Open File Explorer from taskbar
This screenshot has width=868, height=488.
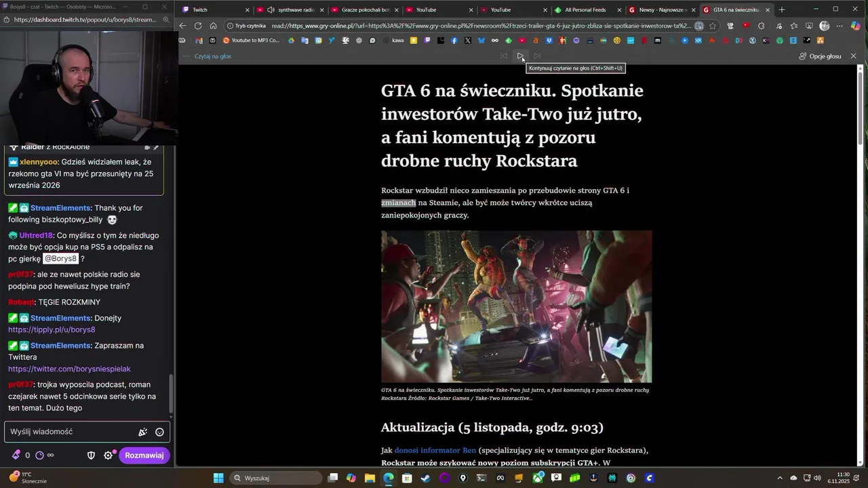tap(370, 478)
